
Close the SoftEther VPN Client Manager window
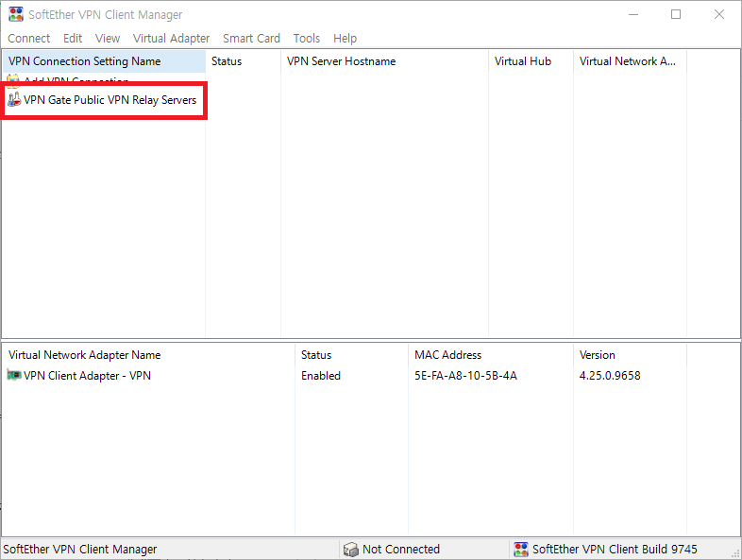[x=718, y=15]
